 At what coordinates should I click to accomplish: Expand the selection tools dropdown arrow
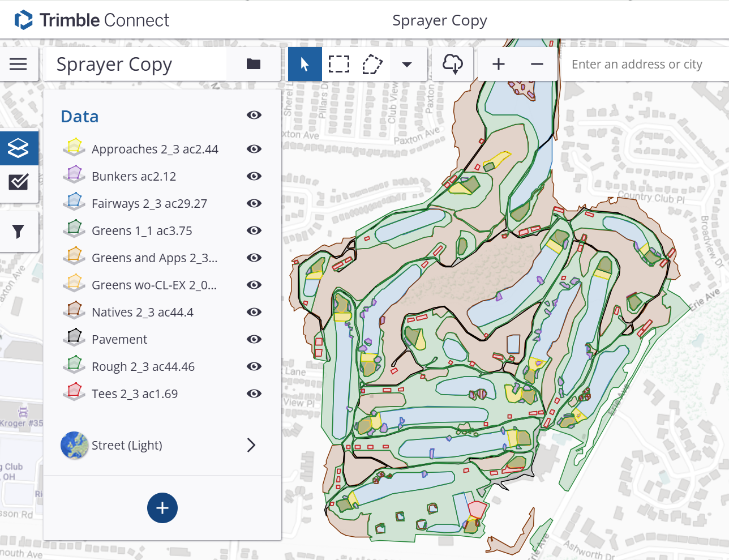click(x=406, y=64)
